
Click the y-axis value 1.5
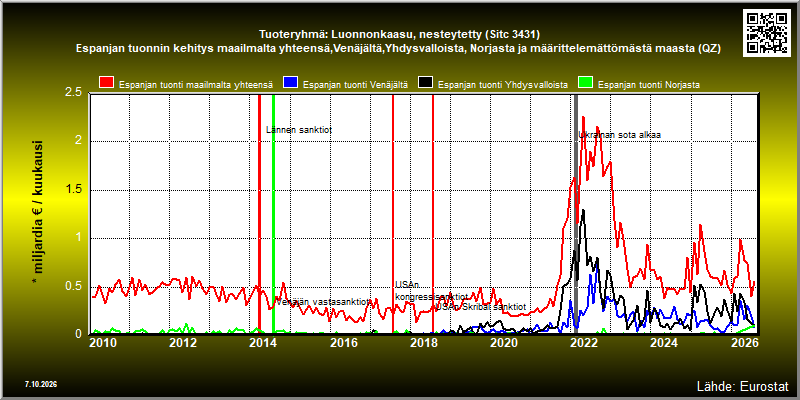click(x=73, y=190)
